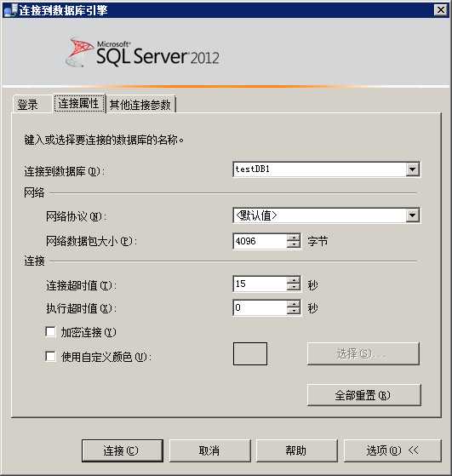Click the SQL Server 2012 logo

(143, 53)
